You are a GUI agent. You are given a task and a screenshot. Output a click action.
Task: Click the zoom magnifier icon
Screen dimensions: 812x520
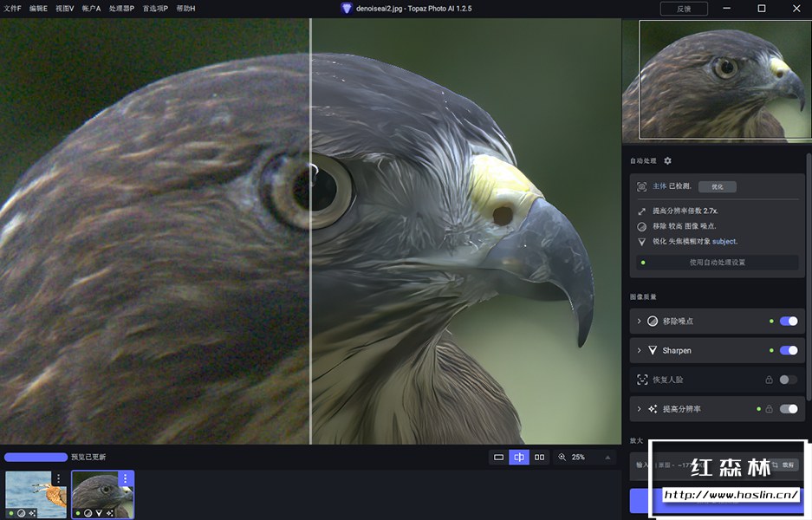pyautogui.click(x=562, y=457)
